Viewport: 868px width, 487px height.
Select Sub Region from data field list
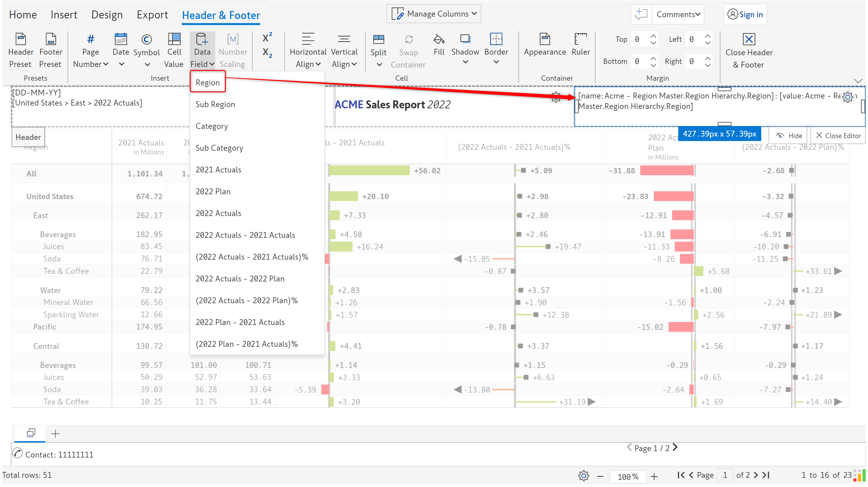click(x=215, y=104)
